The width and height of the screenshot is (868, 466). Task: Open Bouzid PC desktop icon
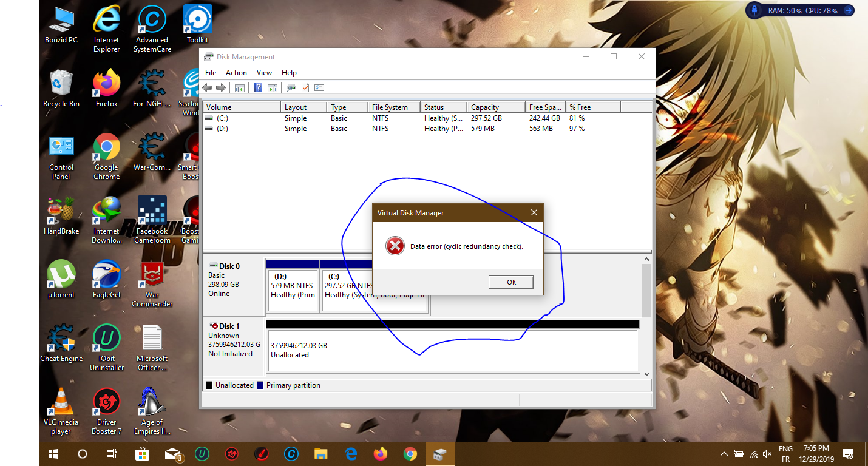61,26
